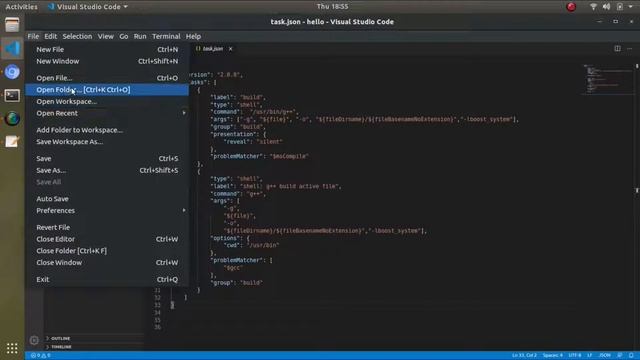The width and height of the screenshot is (640, 360).
Task: Click the Visual Studio Code dock icon
Action: pyautogui.click(x=12, y=49)
